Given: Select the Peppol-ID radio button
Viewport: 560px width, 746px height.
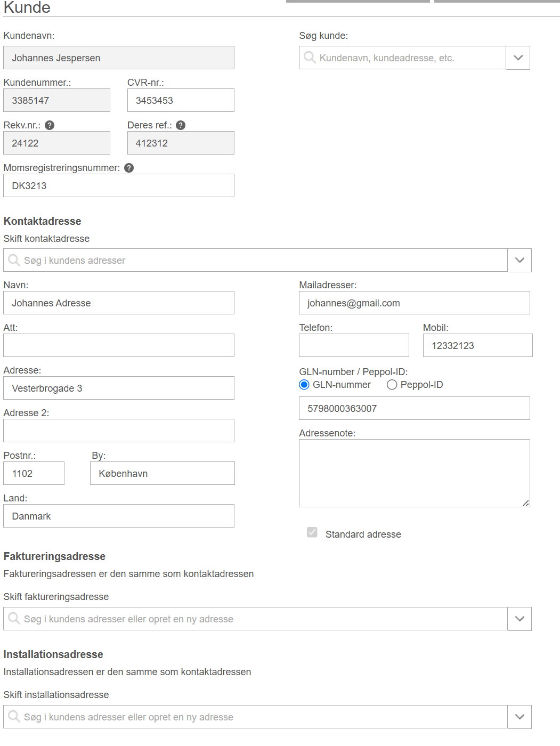Looking at the screenshot, I should point(392,385).
